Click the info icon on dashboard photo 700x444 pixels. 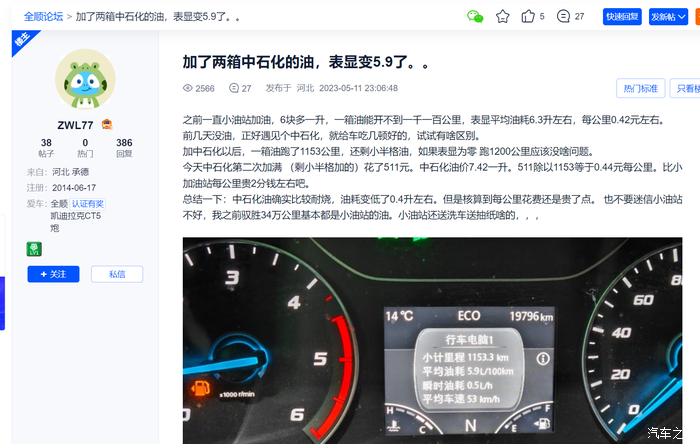point(543,358)
